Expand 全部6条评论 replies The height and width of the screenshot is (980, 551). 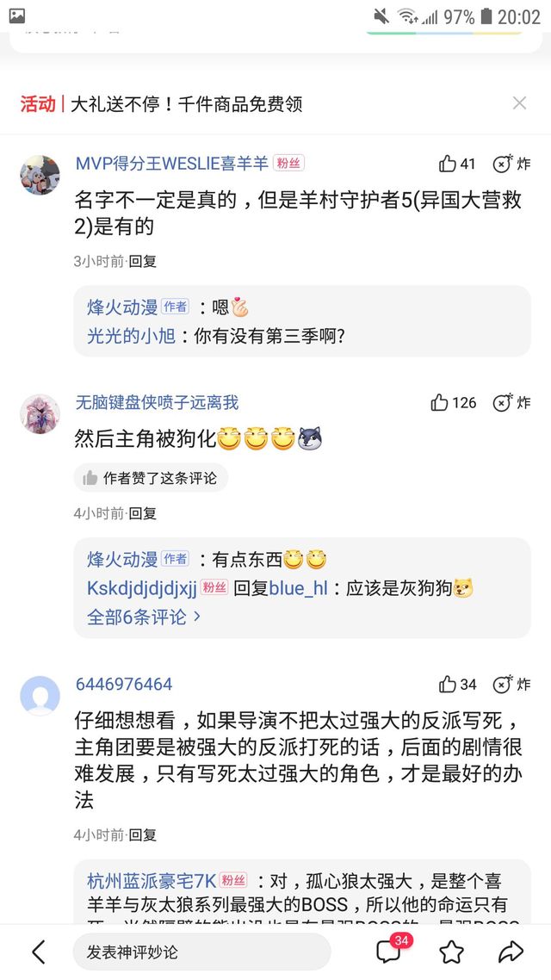tap(144, 617)
